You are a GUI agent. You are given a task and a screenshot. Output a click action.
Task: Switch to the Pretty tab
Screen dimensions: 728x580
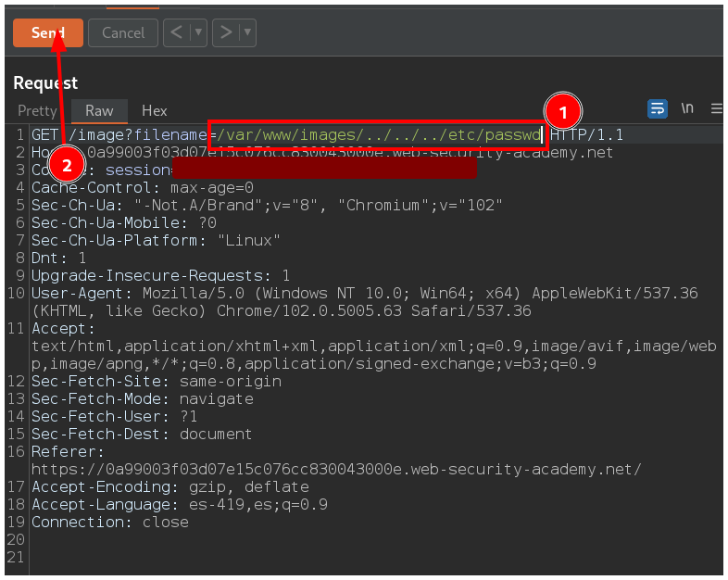click(x=37, y=110)
